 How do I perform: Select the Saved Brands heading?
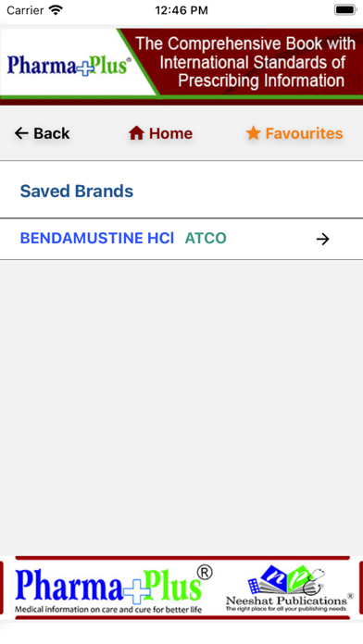[77, 191]
